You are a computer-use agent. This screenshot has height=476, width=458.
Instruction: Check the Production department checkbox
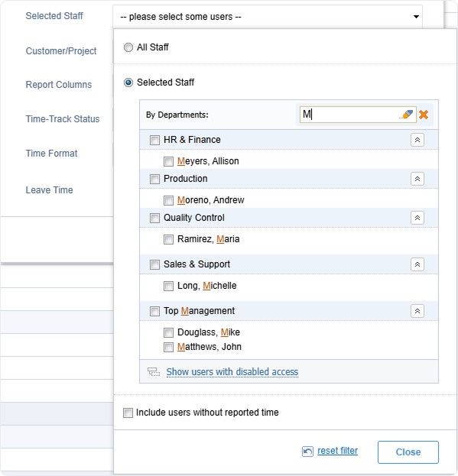click(154, 179)
